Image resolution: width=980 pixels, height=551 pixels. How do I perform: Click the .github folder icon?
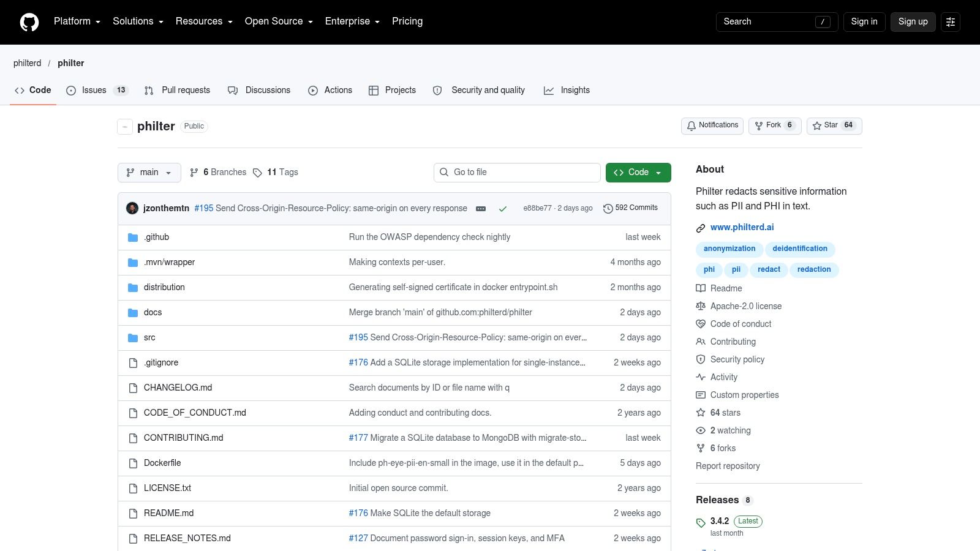coord(133,238)
